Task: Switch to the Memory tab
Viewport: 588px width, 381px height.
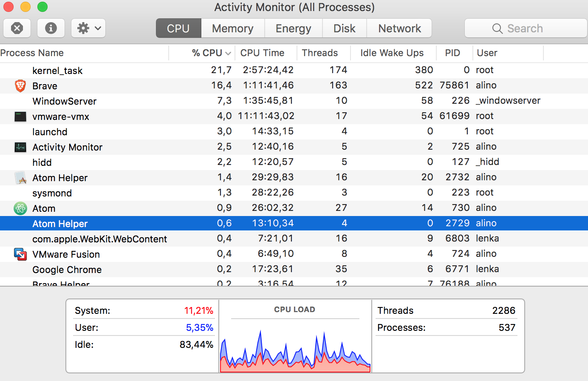Action: point(233,28)
